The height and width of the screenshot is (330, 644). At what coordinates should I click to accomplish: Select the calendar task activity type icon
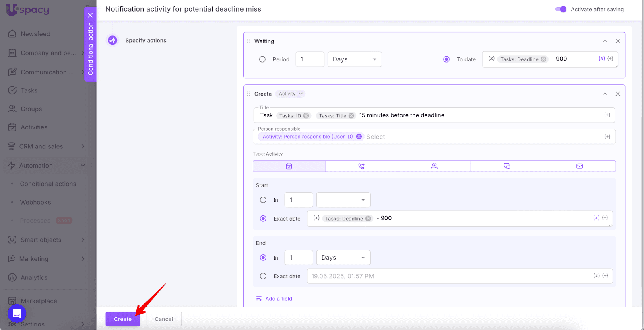point(289,166)
